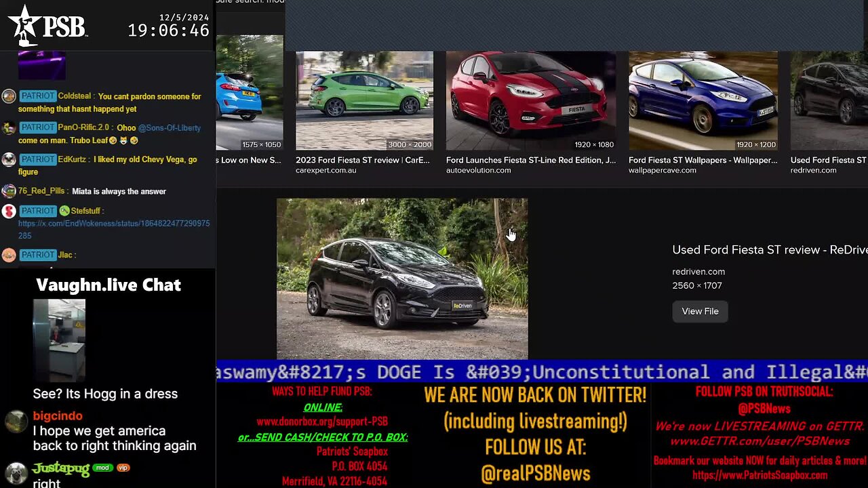Viewport: 868px width, 488px height.
Task: Click 'Ford Fiesta ST Wallpapers' result title
Action: pyautogui.click(x=703, y=160)
